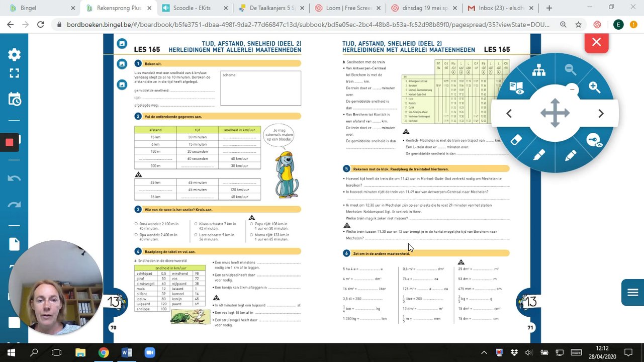Open media icon beside exercise 1
The image size is (644, 362).
[122, 64]
